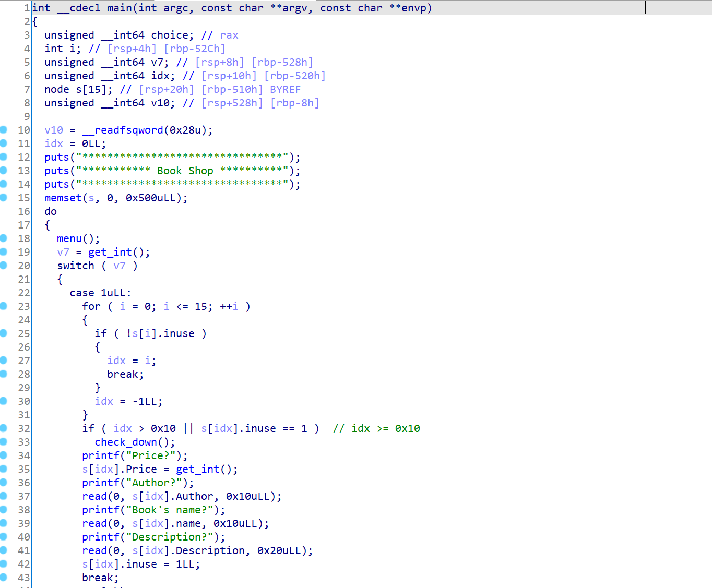Image resolution: width=712 pixels, height=588 pixels.
Task: Toggle breakpoint on line 42 inuse assignment
Action: [x=4, y=563]
